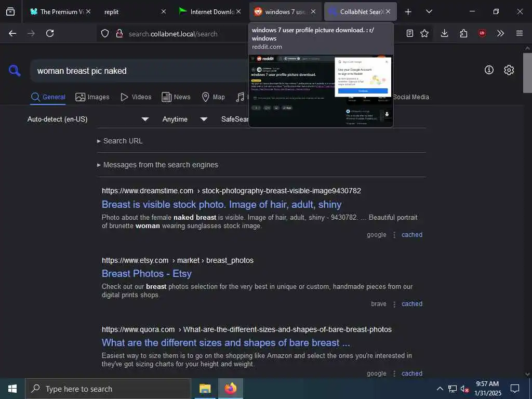Open File Explorer from the taskbar
The width and height of the screenshot is (532, 399).
point(205,389)
